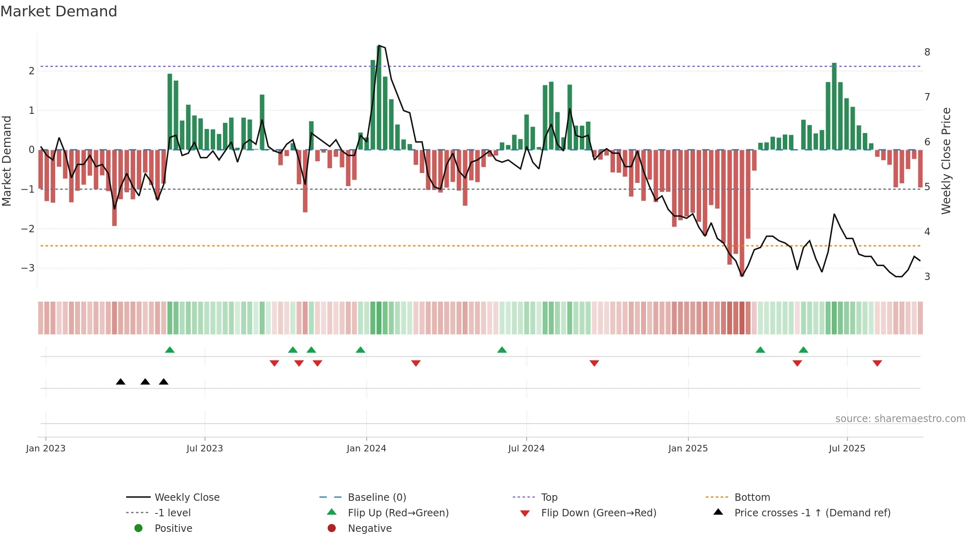Click the Jul 2023 axis label
Screen dimensions: 980x551
click(x=205, y=449)
